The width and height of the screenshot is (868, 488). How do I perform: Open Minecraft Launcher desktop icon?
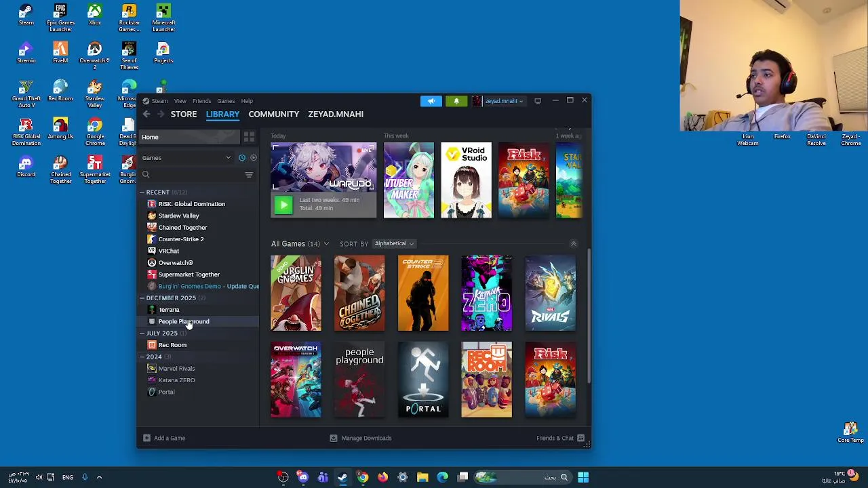pos(163,18)
